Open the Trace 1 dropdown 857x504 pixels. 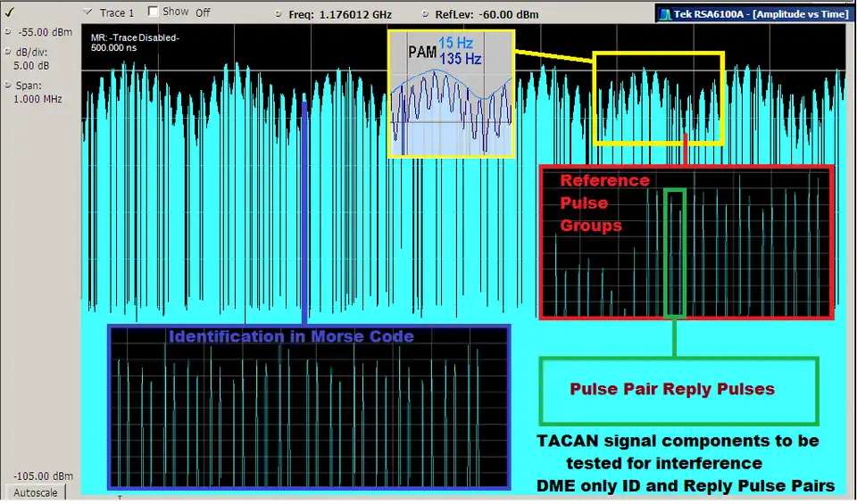pos(87,12)
